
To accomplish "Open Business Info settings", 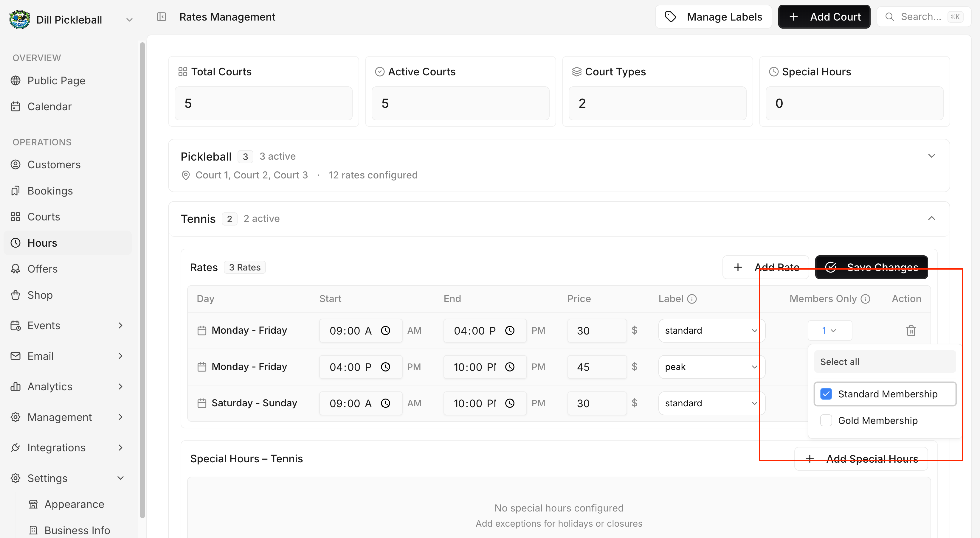I will (x=77, y=530).
